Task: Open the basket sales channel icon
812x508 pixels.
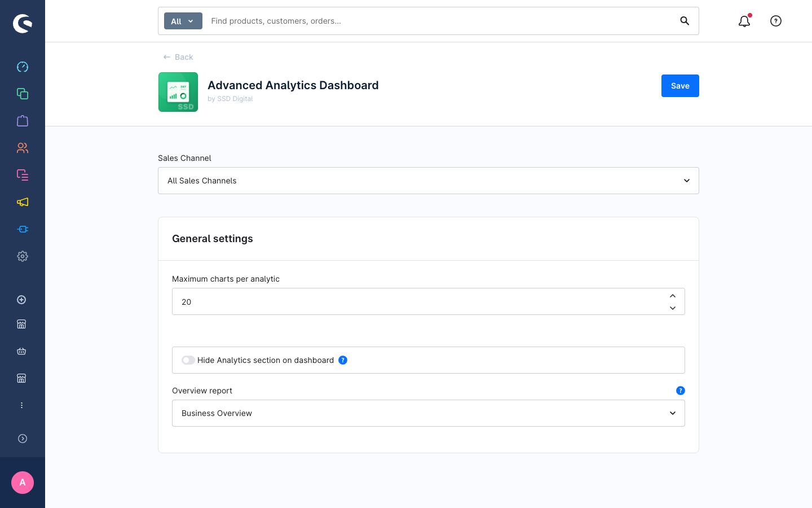Action: (x=21, y=351)
